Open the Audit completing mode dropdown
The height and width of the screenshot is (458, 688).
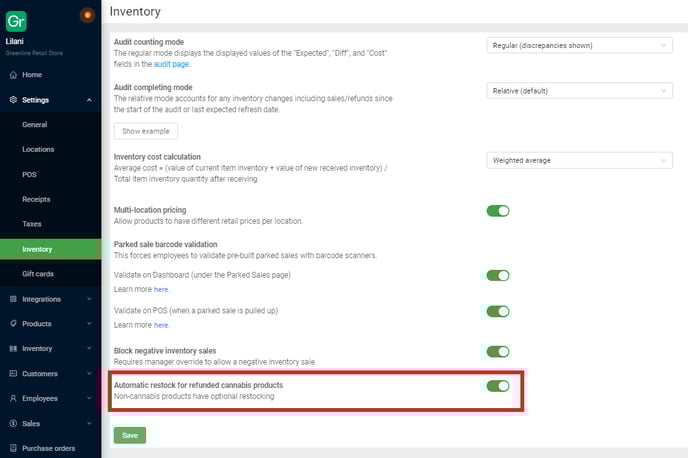tap(579, 91)
